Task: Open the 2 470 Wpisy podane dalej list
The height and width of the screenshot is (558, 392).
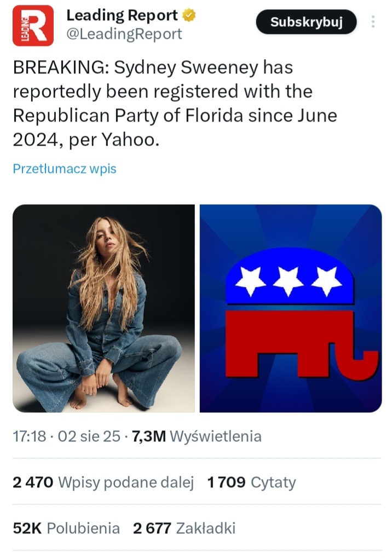Action: [103, 482]
